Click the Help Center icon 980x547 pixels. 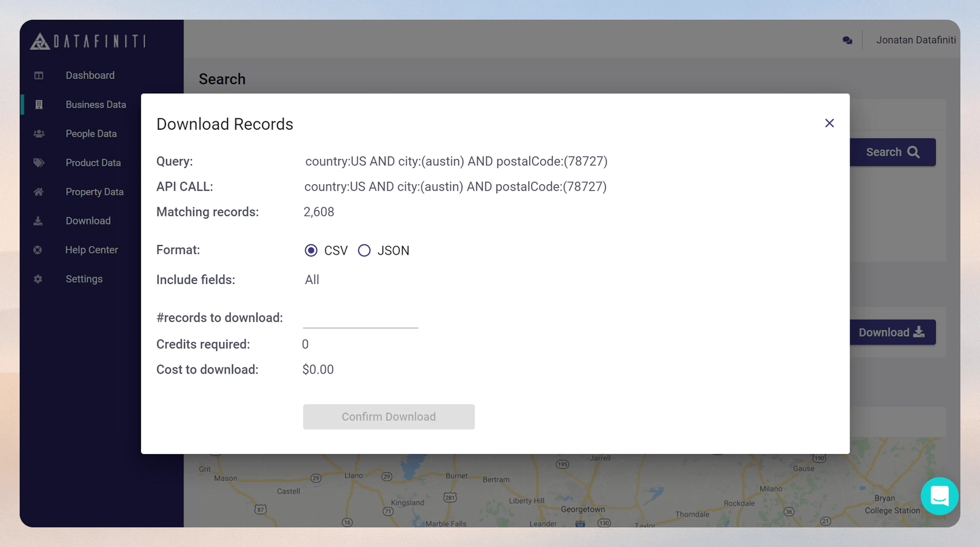click(39, 250)
